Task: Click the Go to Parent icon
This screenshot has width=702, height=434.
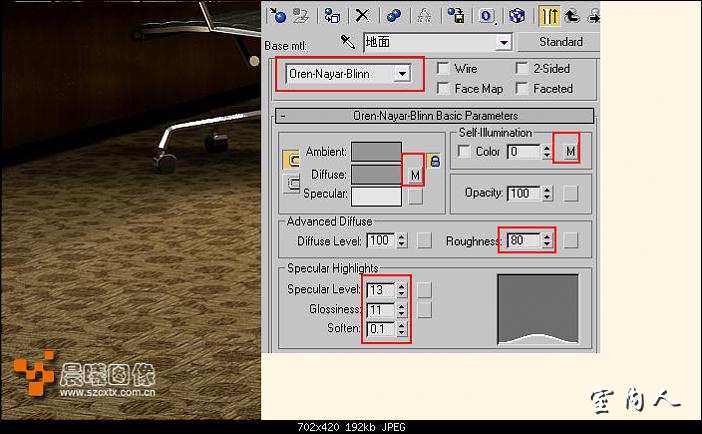Action: 572,16
